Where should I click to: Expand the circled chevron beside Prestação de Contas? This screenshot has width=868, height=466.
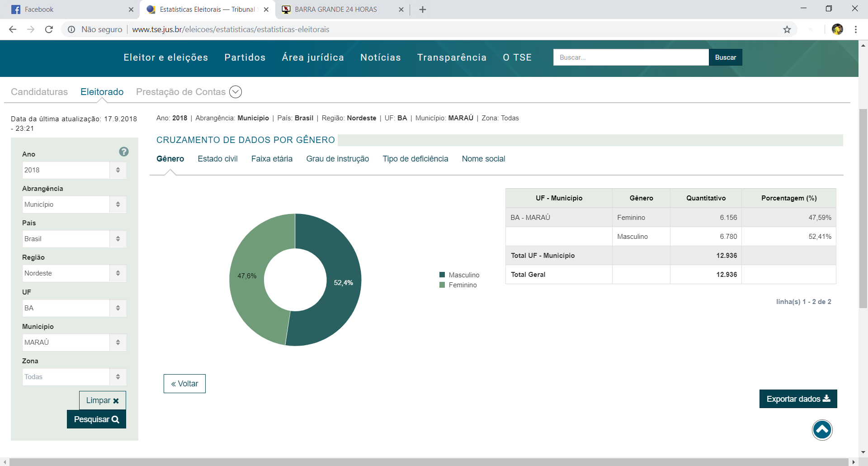tap(236, 92)
